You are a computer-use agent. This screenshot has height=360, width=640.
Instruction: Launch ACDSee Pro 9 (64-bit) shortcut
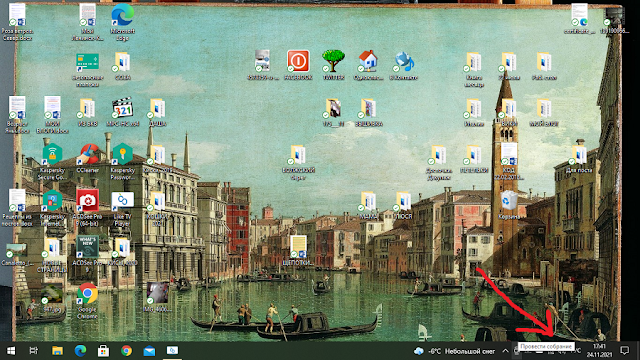[87, 208]
